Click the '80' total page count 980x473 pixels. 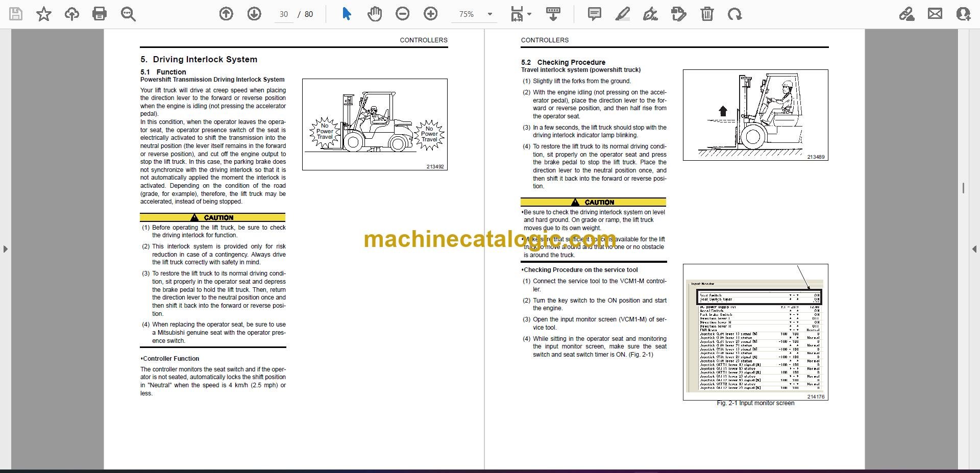(309, 14)
